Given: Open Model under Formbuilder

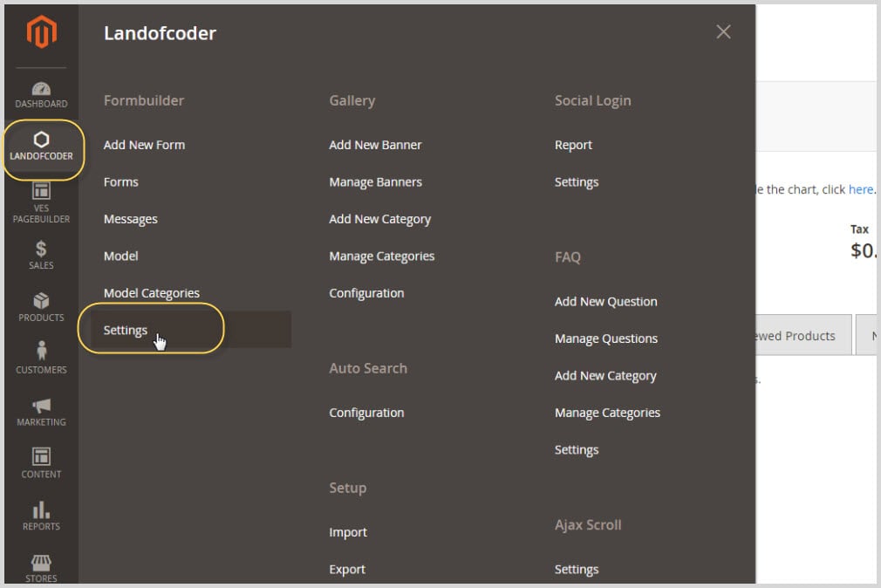Looking at the screenshot, I should (120, 256).
